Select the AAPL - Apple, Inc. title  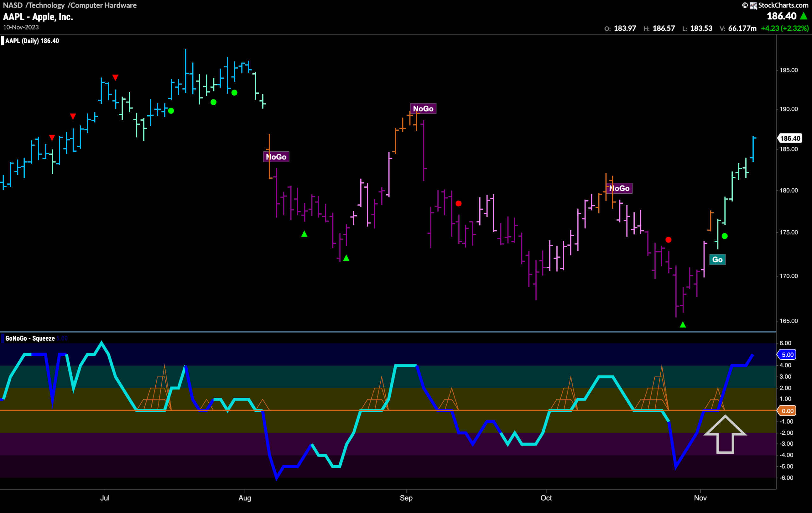(38, 17)
